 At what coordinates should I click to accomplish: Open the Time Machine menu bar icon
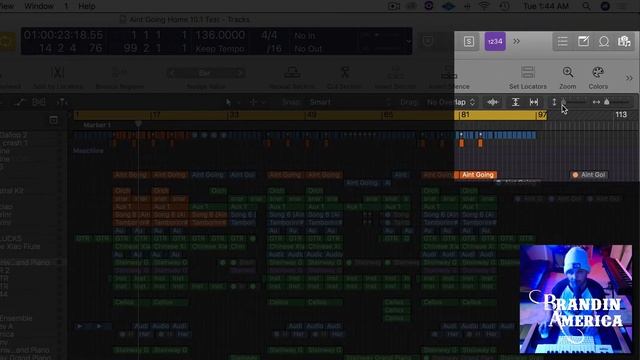[504, 6]
